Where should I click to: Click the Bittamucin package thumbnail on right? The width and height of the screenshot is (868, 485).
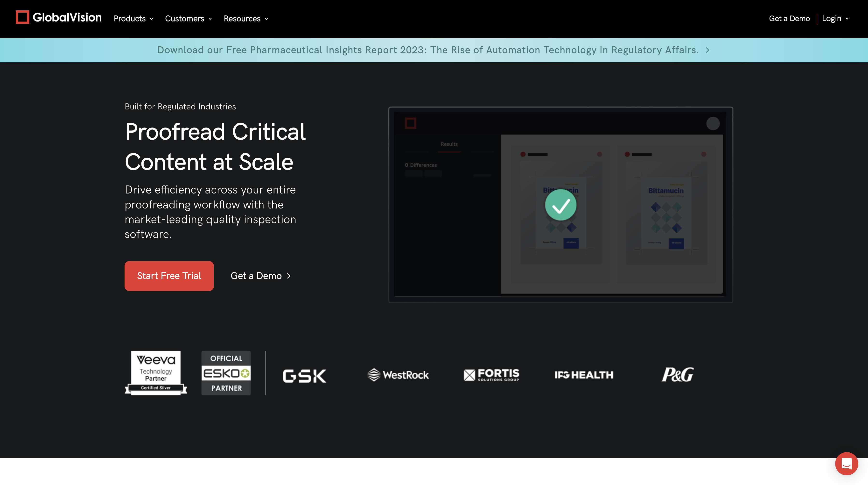(666, 213)
